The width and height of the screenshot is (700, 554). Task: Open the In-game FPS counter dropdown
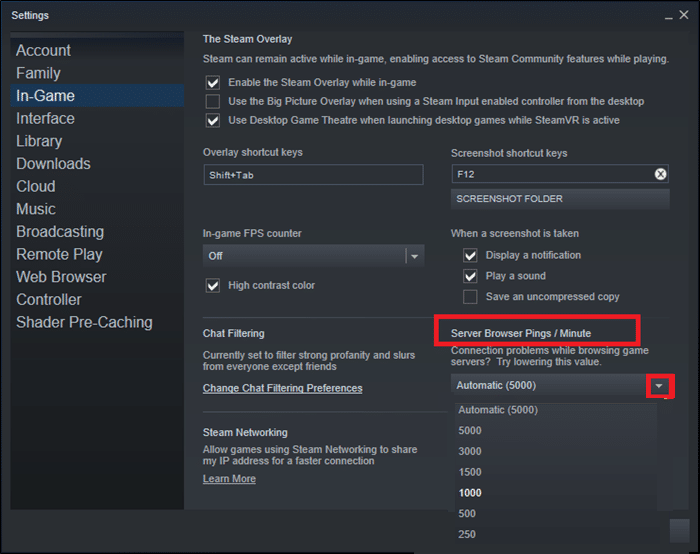(x=414, y=256)
